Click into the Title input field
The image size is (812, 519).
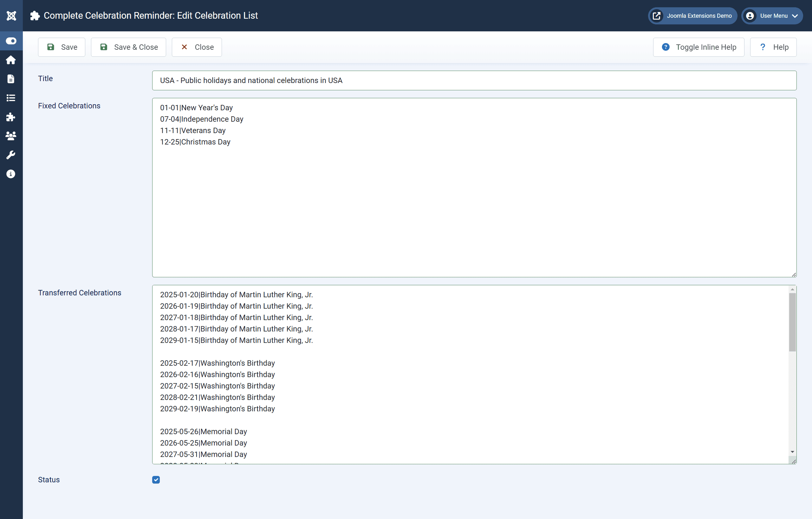[x=474, y=80]
